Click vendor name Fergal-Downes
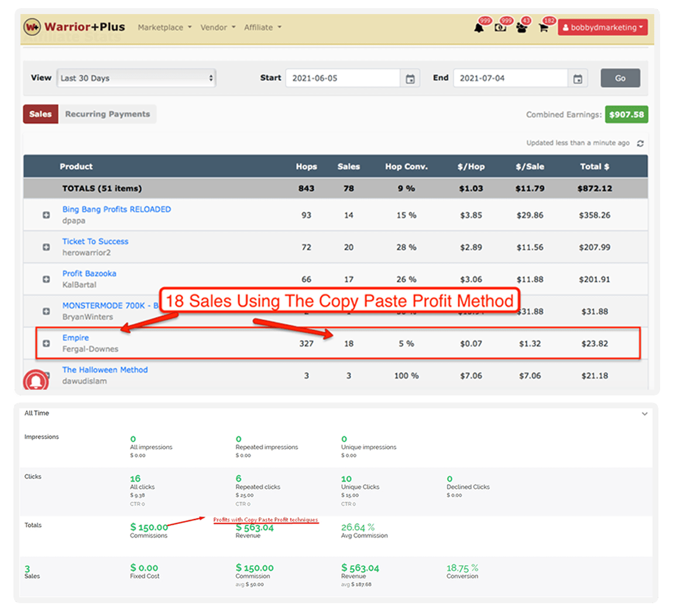673x616 pixels. tap(90, 349)
